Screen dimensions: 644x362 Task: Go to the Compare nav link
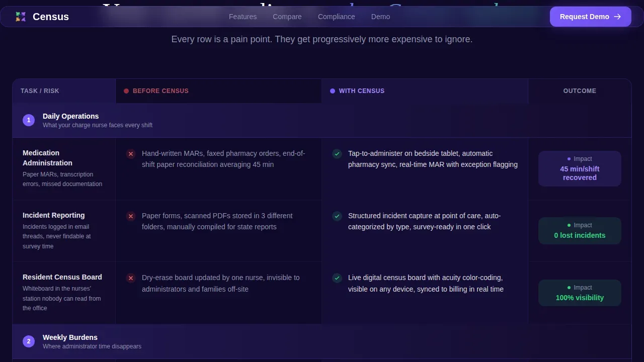287,17
